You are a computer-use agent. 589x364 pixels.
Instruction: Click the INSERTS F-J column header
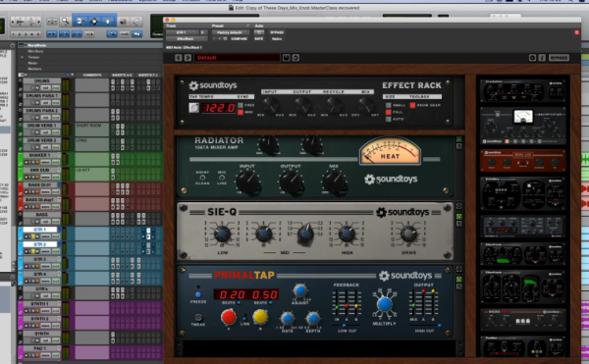pyautogui.click(x=147, y=75)
